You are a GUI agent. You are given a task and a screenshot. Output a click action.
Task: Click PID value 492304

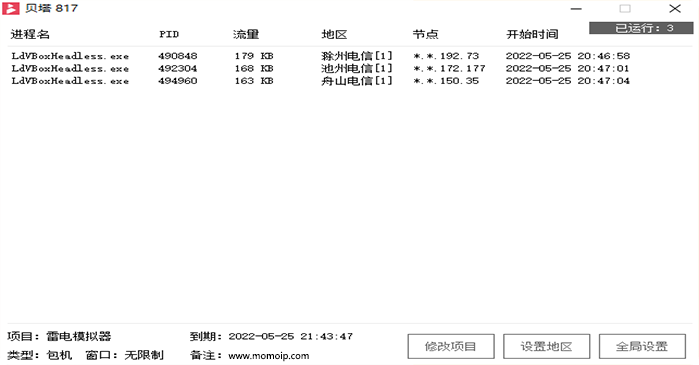click(x=177, y=69)
